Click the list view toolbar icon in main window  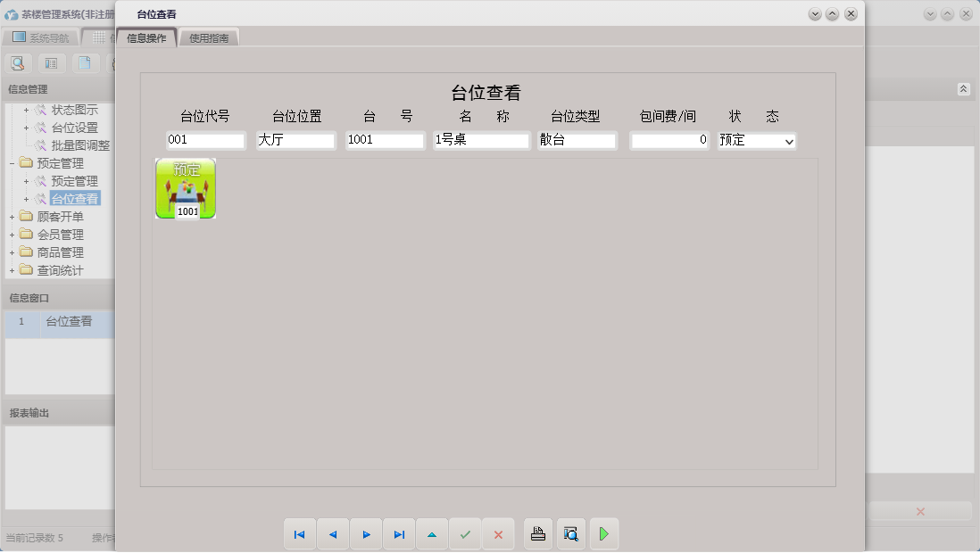(51, 63)
